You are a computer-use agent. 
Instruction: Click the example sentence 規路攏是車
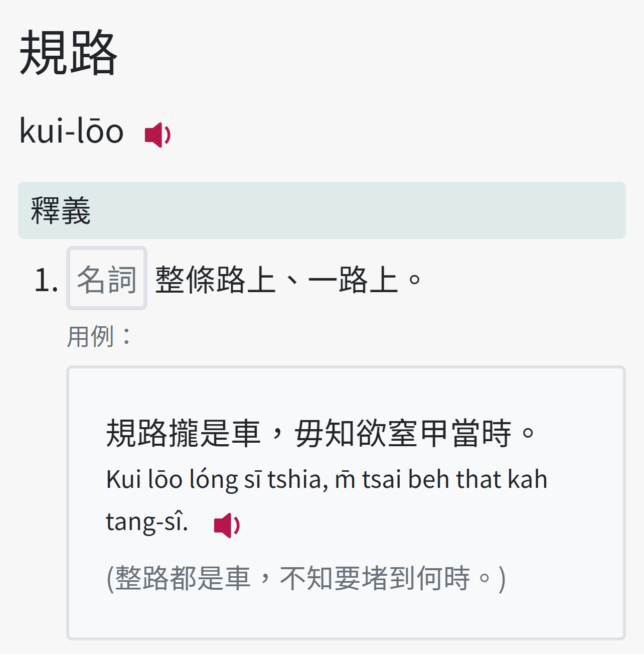pos(183,433)
